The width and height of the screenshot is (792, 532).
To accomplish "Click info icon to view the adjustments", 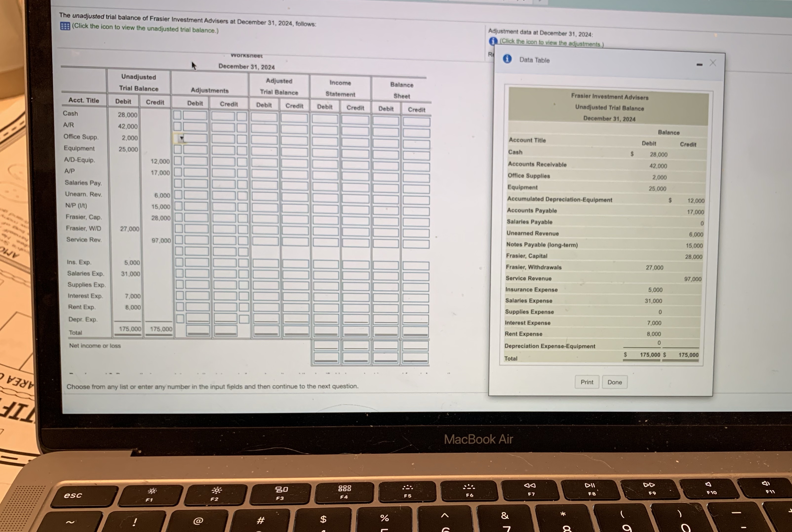I will (x=493, y=41).
